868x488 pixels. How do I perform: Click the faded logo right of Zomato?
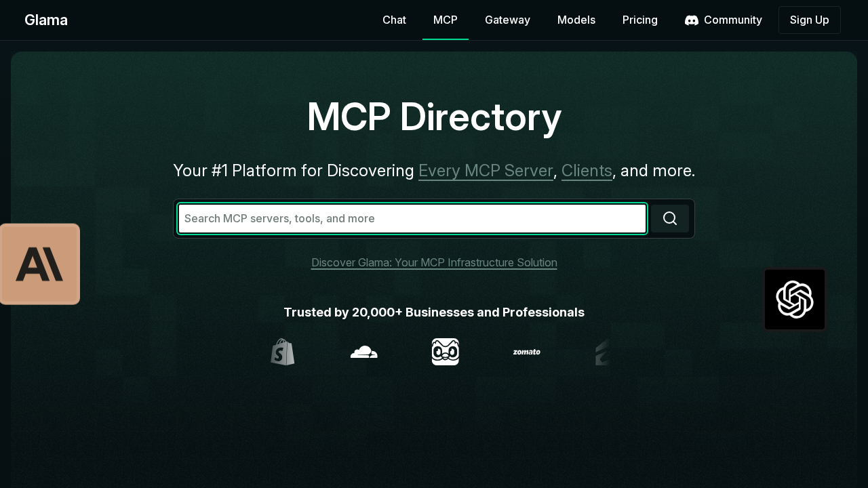click(604, 352)
